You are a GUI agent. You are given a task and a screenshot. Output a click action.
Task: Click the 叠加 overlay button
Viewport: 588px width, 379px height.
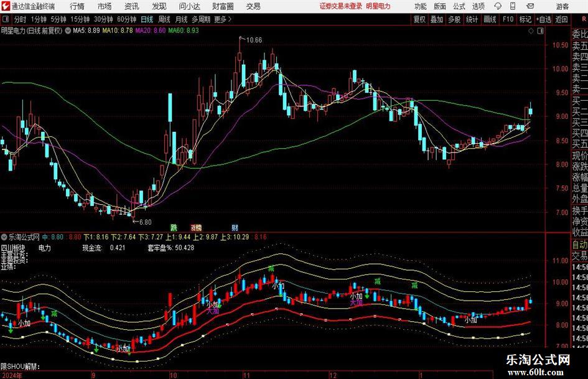437,19
